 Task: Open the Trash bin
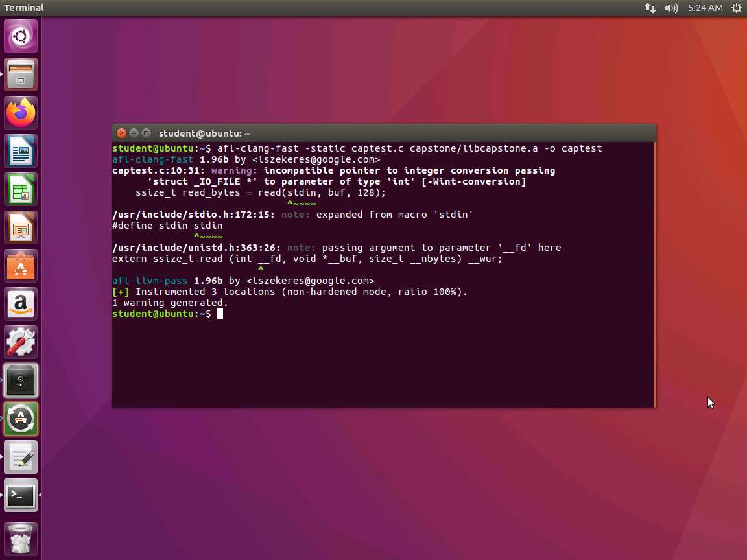coord(21,539)
